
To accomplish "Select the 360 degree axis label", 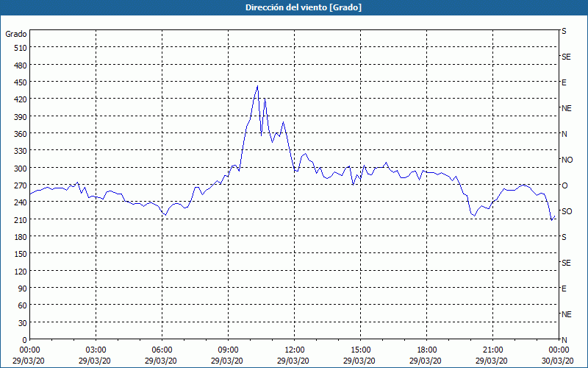I will 21,134.
